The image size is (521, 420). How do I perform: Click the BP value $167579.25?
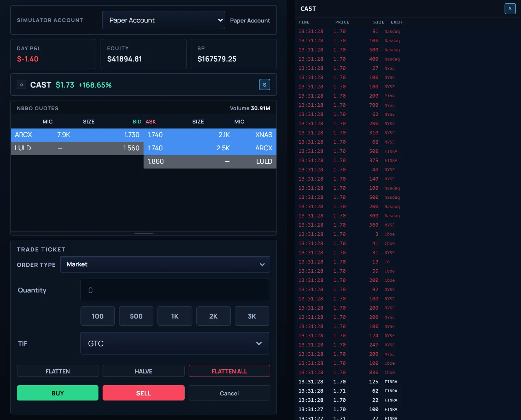[217, 59]
